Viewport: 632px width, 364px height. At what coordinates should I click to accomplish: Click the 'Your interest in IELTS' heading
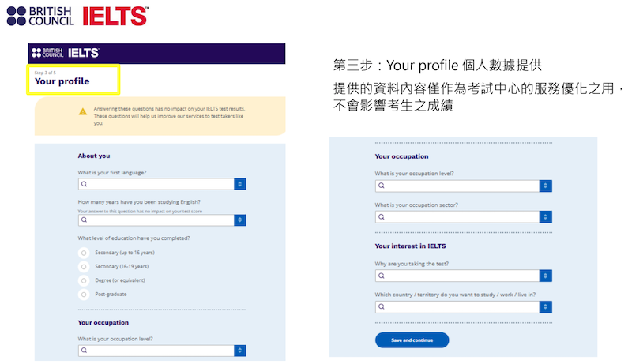410,246
